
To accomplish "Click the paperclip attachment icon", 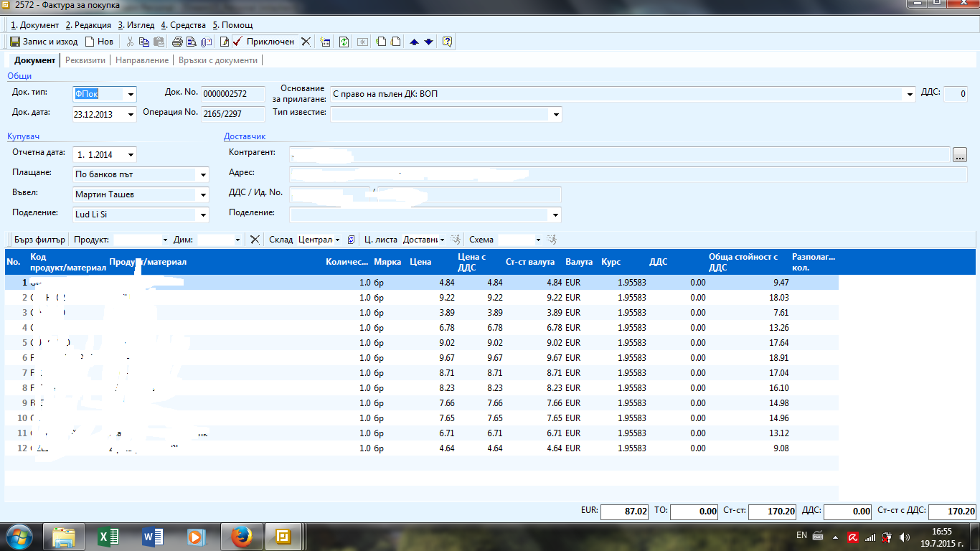I will tap(207, 42).
